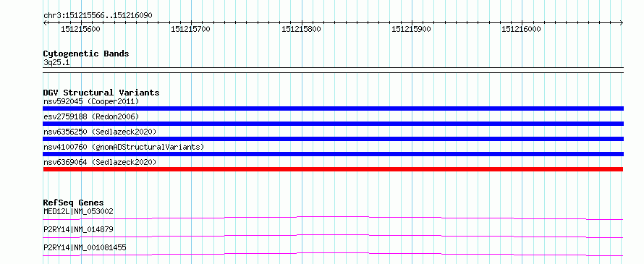Open gene MED12L|NM_053002 label
The image size is (644, 264).
point(78,211)
